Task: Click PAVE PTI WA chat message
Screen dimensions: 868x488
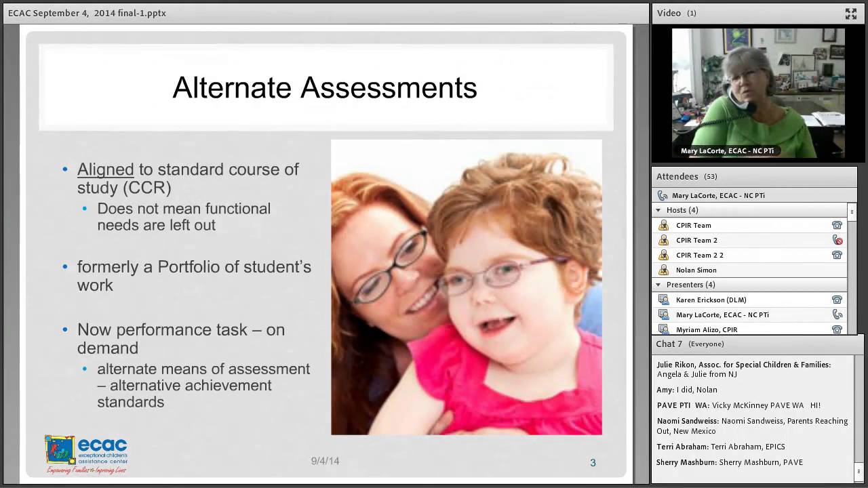Action: 738,405
